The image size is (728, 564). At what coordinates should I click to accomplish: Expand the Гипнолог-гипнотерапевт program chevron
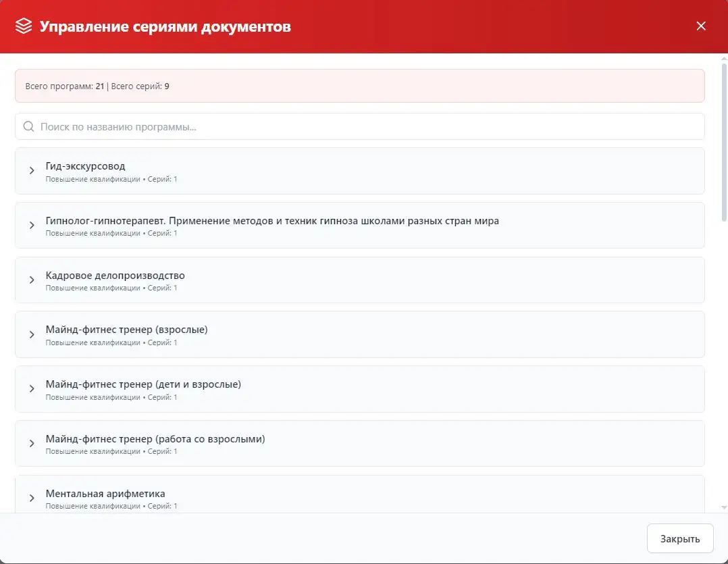(x=32, y=225)
